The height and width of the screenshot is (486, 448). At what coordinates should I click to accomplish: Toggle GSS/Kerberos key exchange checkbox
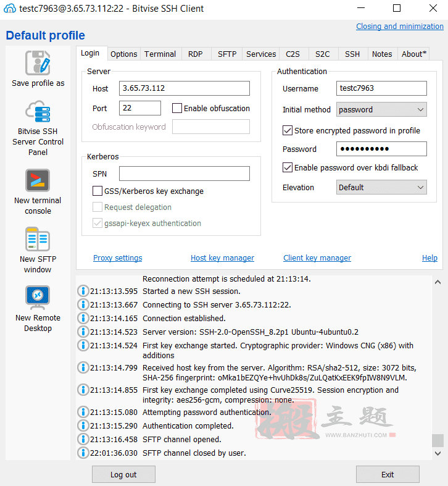click(97, 191)
